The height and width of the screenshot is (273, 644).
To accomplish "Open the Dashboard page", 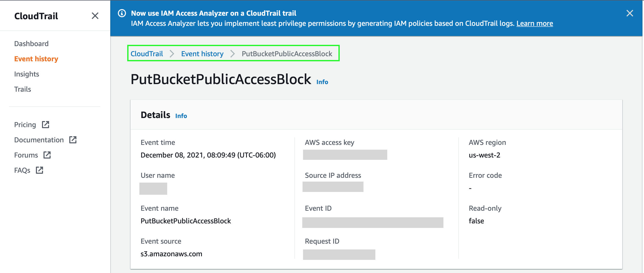I will pyautogui.click(x=31, y=43).
